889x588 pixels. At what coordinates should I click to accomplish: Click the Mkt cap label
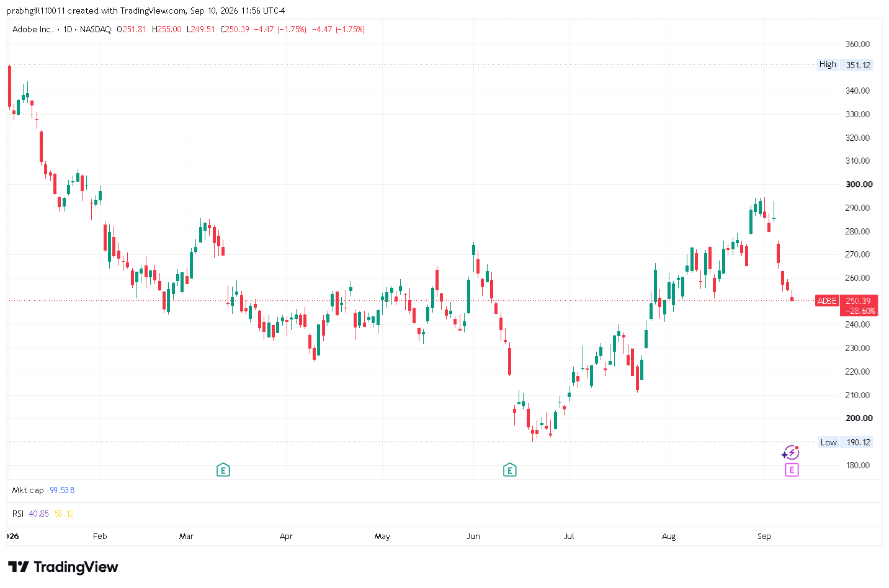[28, 490]
